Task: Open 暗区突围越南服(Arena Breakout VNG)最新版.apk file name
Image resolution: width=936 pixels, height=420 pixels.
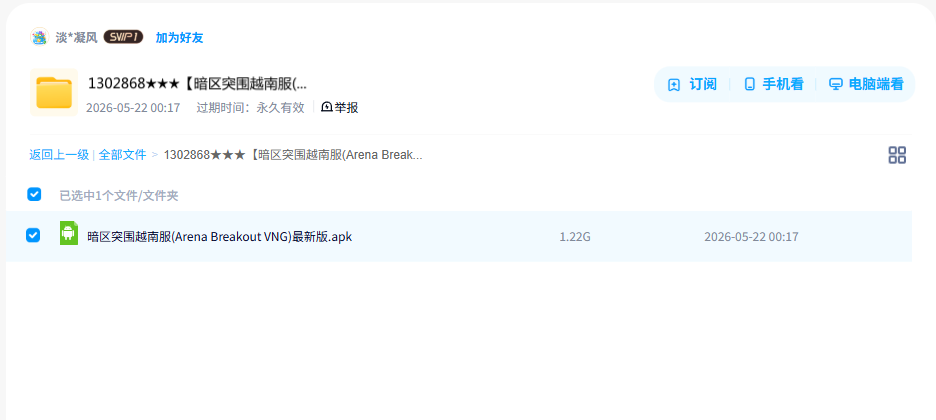Action: coord(220,237)
